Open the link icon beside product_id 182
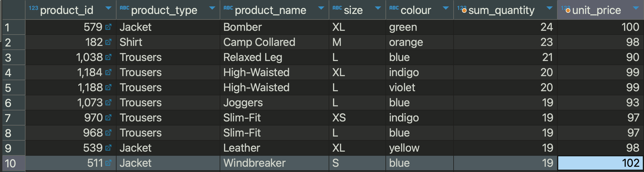 [108, 42]
